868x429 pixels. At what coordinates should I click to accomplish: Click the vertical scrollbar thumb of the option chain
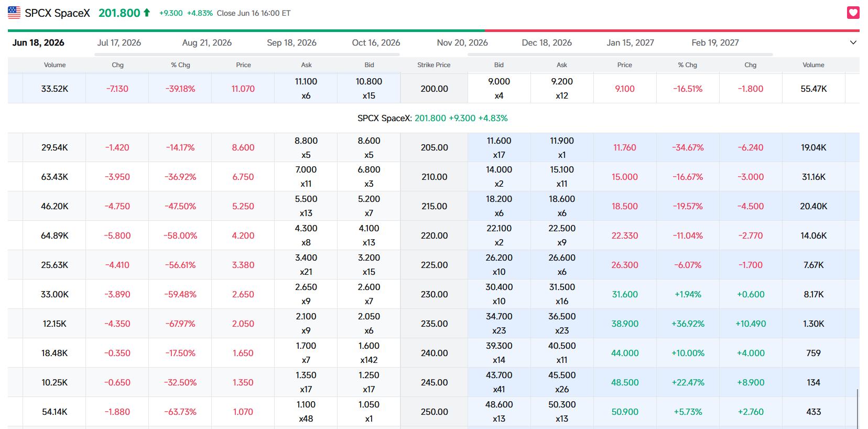coord(858,409)
